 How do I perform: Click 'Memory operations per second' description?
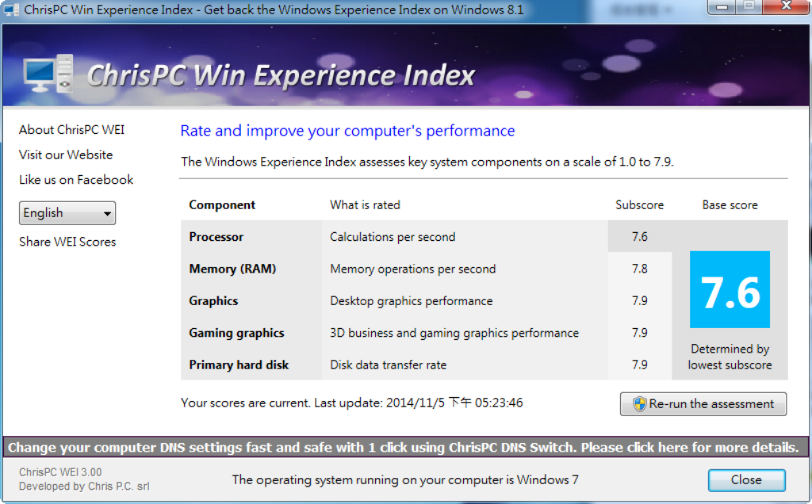point(412,269)
